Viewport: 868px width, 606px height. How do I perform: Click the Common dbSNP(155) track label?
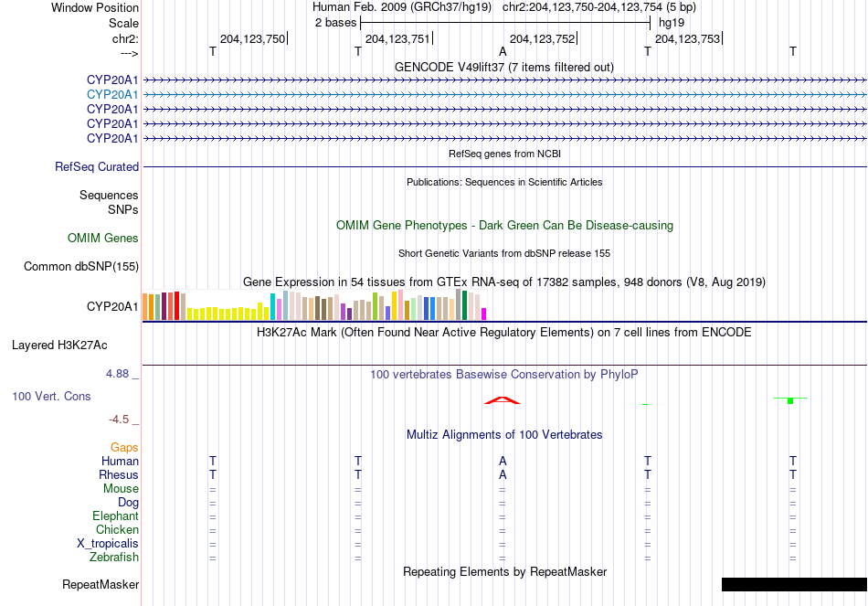(x=80, y=267)
